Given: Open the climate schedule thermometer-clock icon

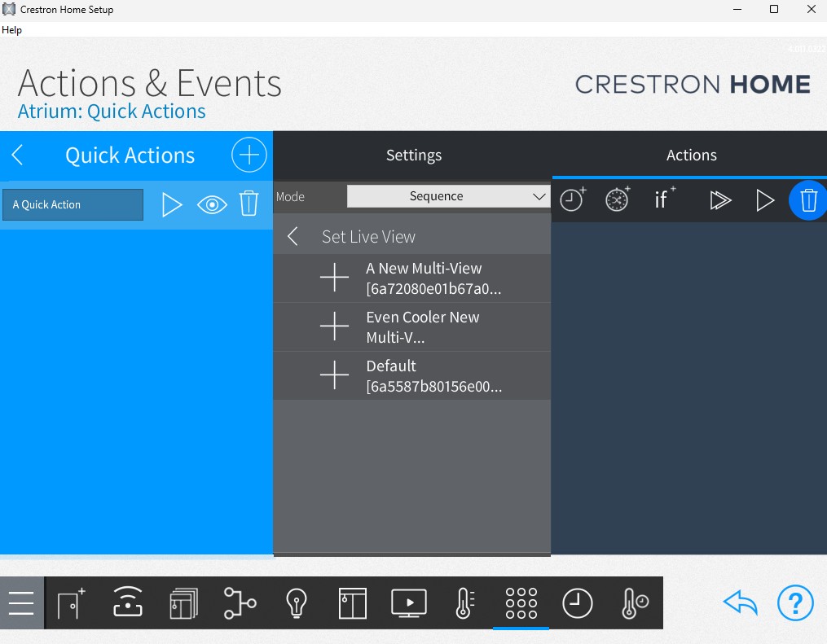Looking at the screenshot, I should tap(635, 603).
